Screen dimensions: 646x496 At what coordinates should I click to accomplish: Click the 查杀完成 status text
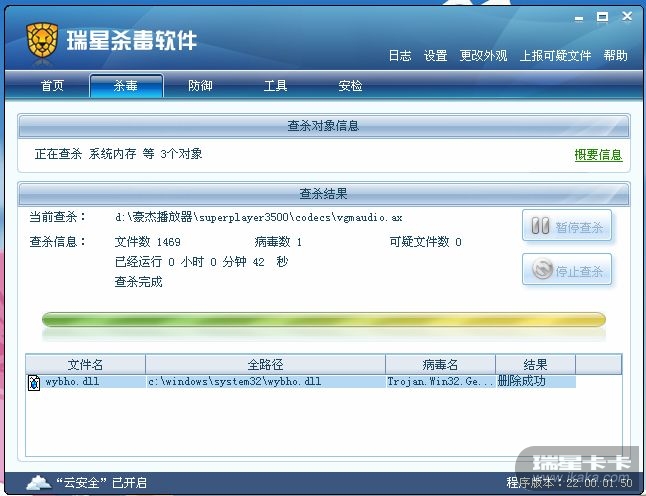click(x=138, y=282)
